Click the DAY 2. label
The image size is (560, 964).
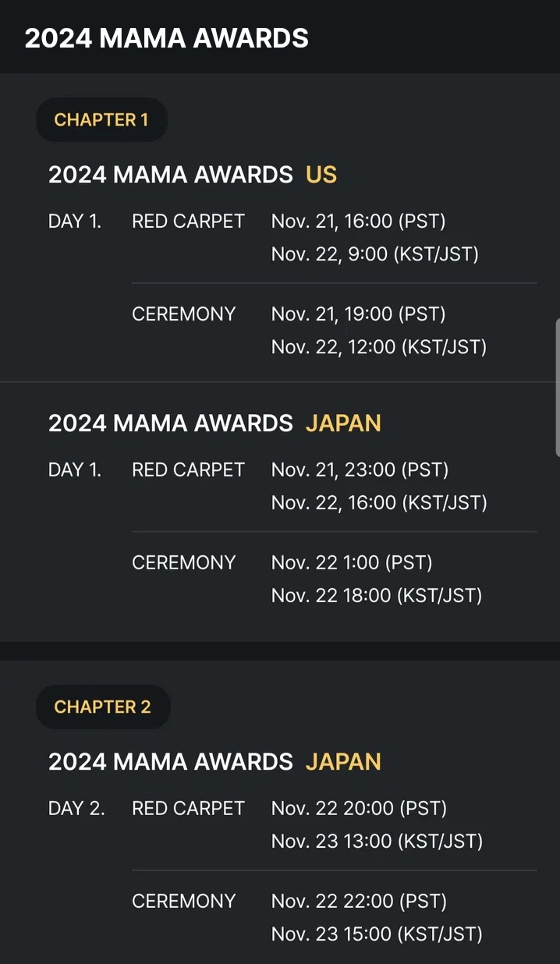click(76, 809)
